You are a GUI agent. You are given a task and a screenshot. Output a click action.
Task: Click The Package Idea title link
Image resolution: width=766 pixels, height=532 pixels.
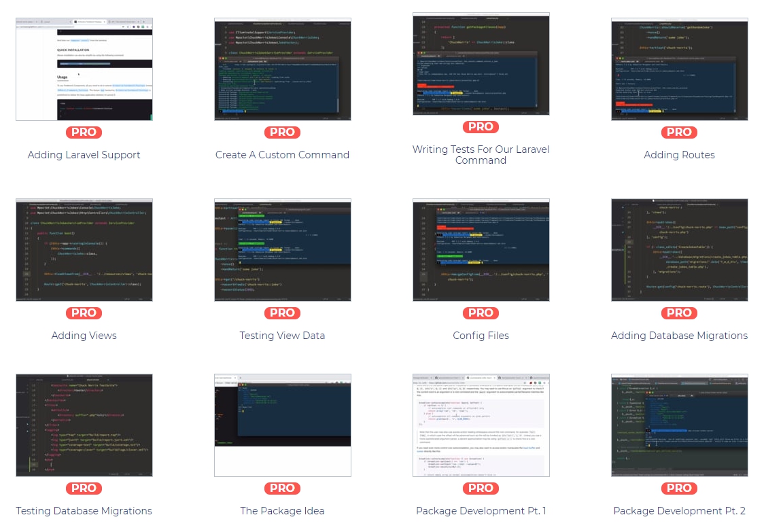(282, 511)
